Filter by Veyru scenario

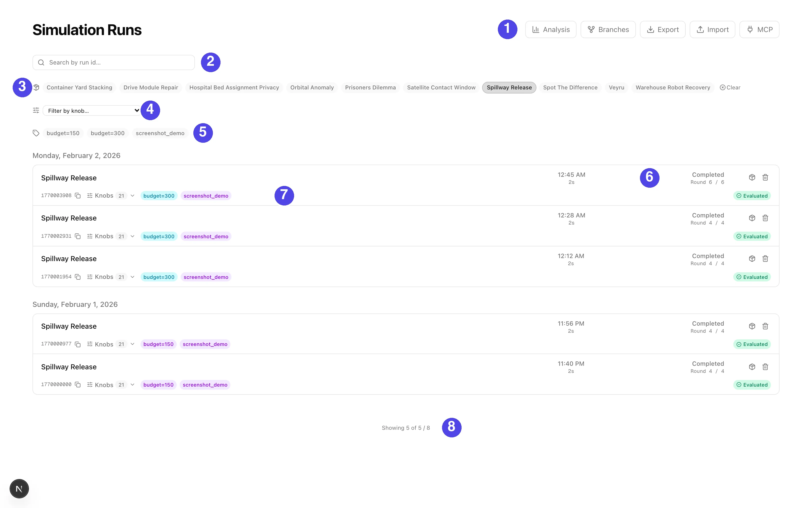click(616, 87)
